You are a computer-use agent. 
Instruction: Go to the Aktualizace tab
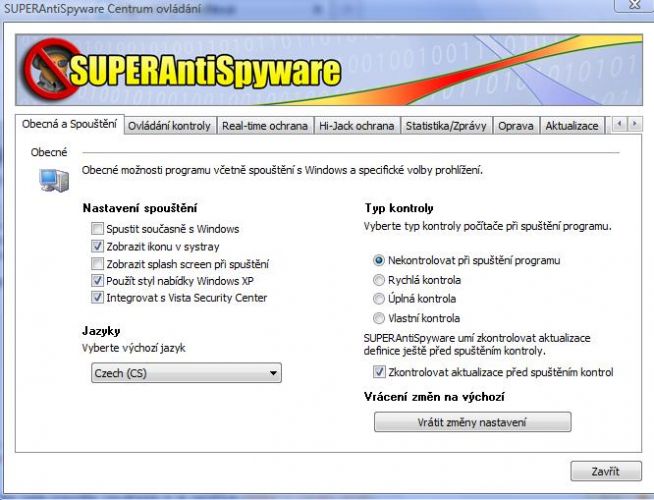[x=572, y=126]
